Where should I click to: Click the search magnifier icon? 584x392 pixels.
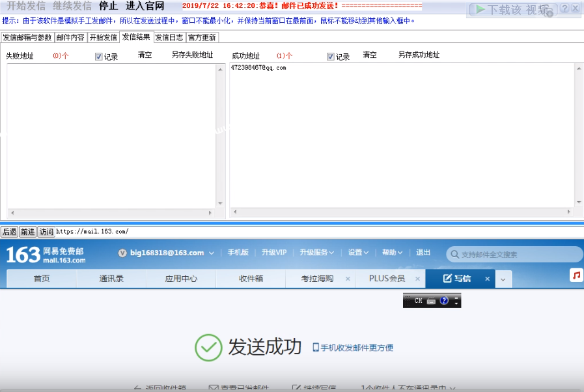point(454,255)
